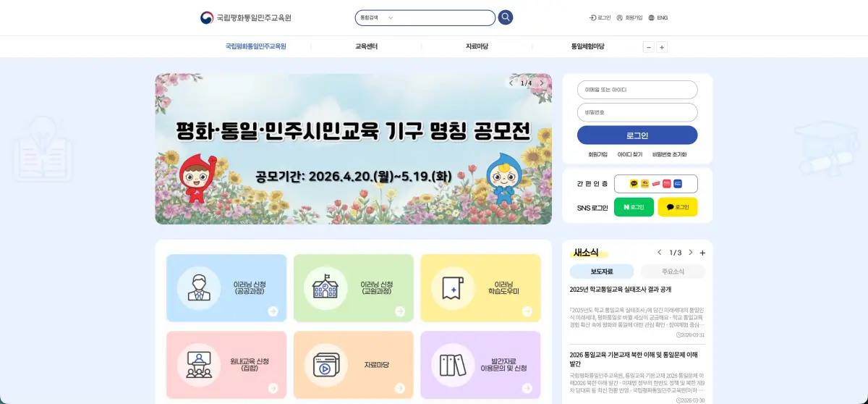Focus the 이메일 또는 아이디 input field
The width and height of the screenshot is (868, 404).
[637, 90]
